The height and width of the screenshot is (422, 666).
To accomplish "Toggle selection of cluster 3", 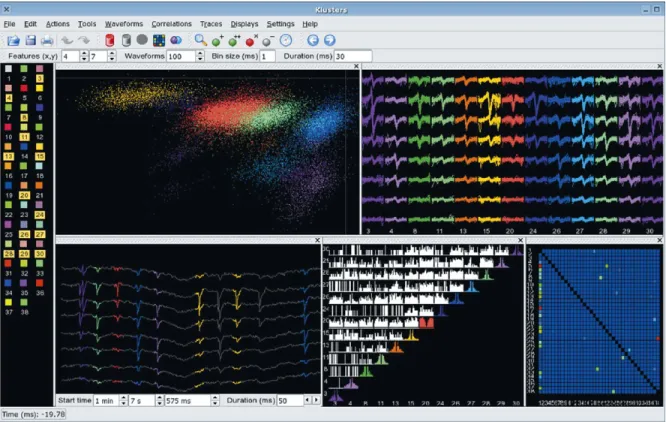I will coord(40,78).
